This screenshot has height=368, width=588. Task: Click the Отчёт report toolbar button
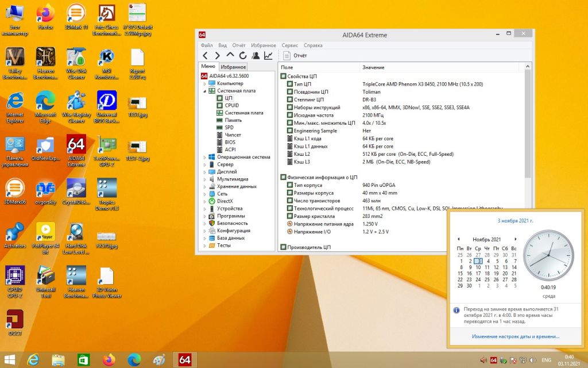(x=295, y=56)
